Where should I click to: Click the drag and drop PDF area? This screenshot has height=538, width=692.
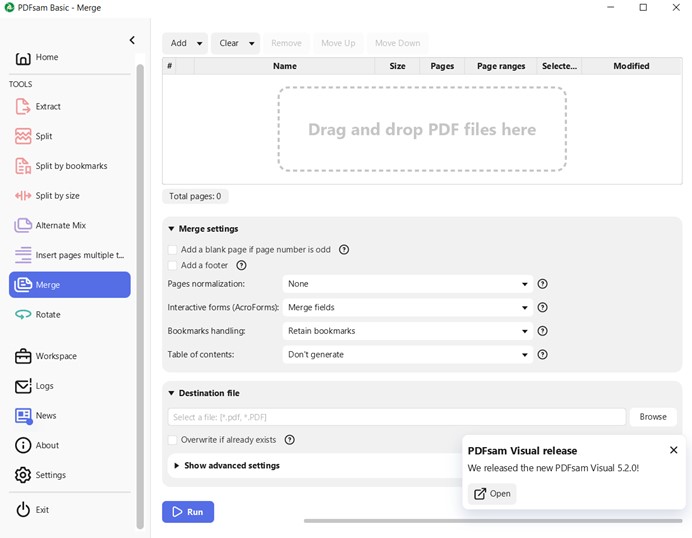tap(422, 129)
